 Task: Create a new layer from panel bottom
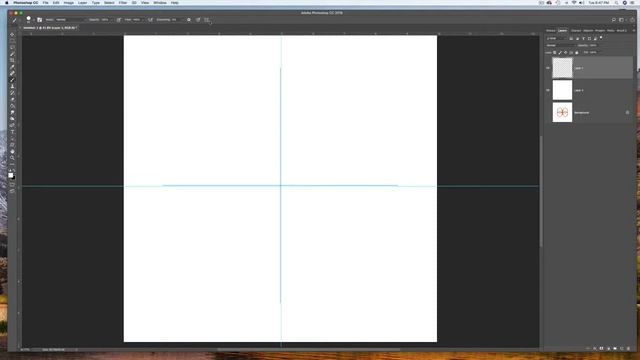point(622,349)
